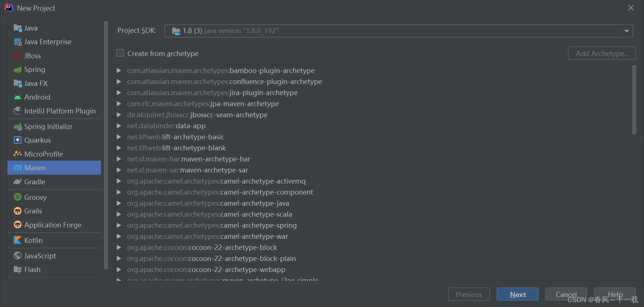
Task: Click the Cancel button
Action: click(x=566, y=294)
